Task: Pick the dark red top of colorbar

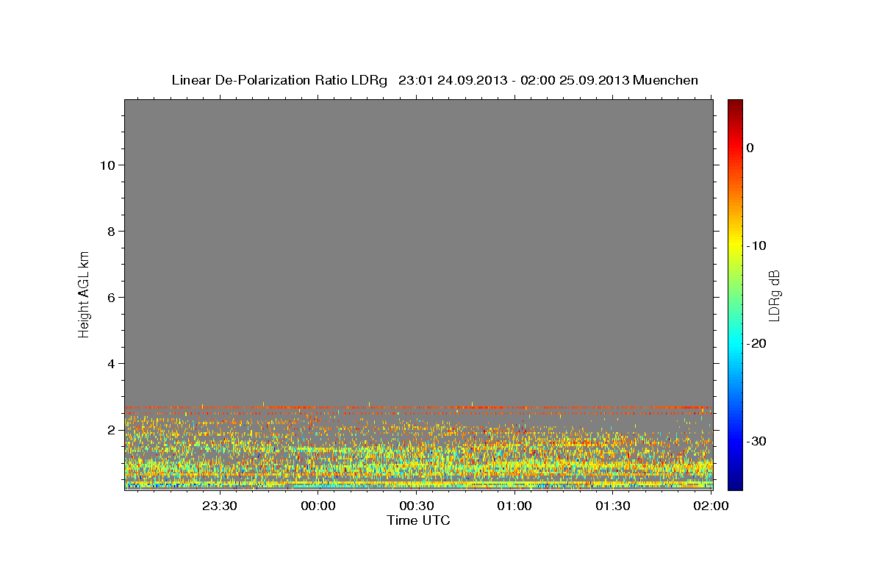Action: 735,105
